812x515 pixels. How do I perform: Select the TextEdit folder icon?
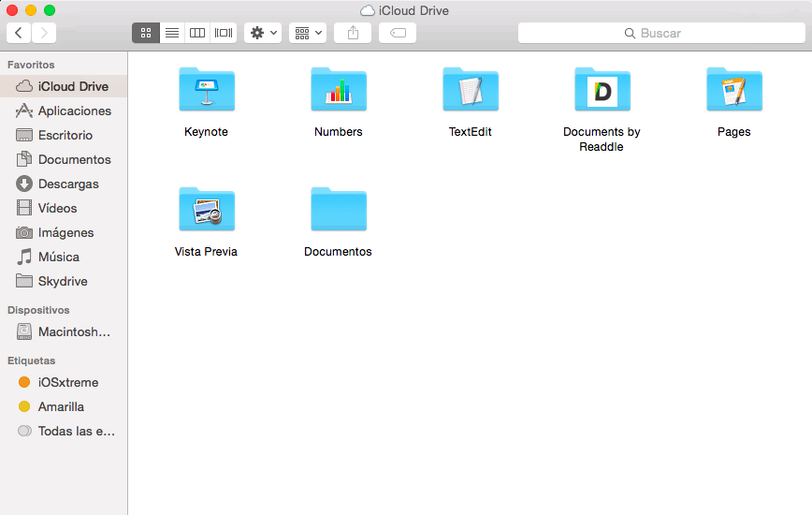[x=471, y=89]
